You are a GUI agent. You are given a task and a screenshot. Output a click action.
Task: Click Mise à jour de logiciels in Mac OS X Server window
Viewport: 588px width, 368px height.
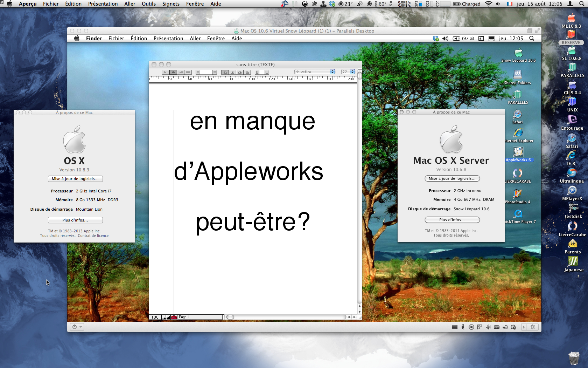[x=452, y=178]
